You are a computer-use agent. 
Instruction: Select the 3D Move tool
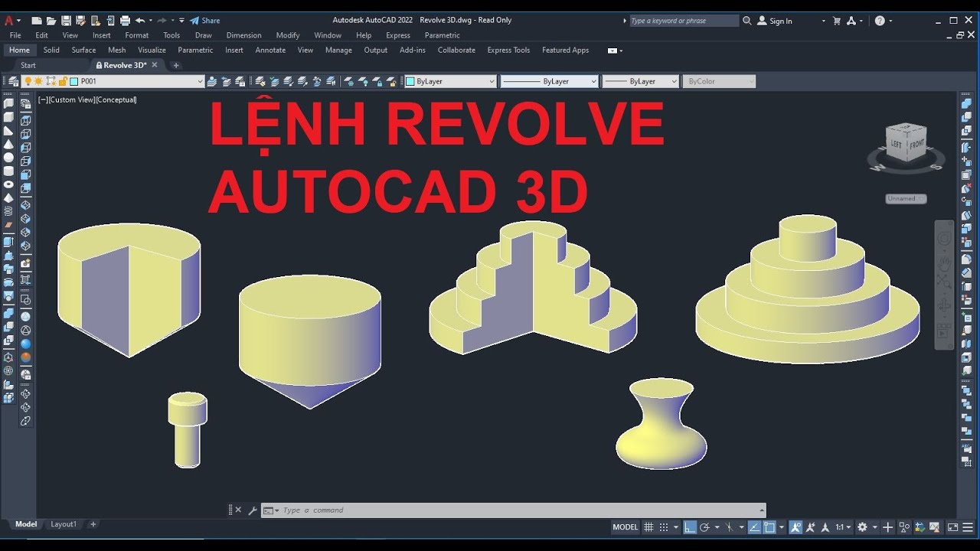[x=8, y=357]
